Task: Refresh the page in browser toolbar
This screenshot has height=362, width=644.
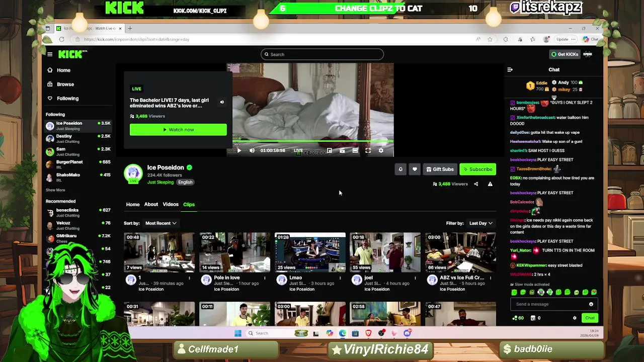Action: point(61,39)
